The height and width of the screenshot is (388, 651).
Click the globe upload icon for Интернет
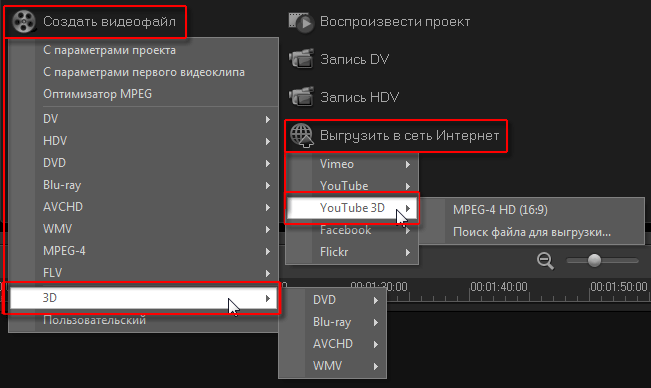(x=301, y=135)
